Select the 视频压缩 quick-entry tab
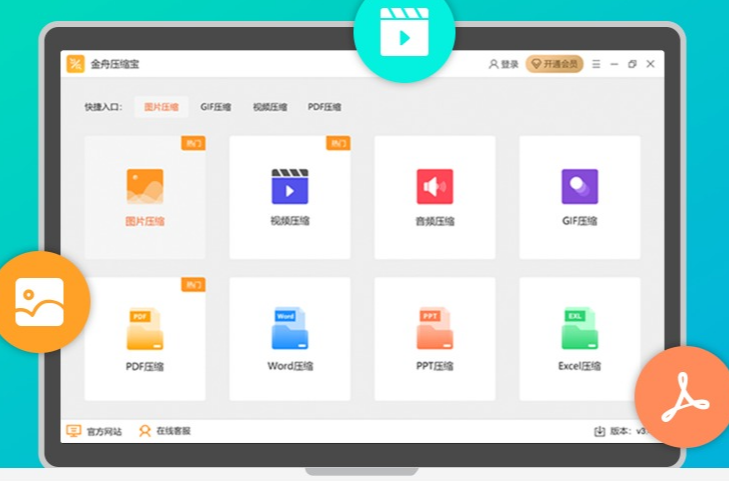The height and width of the screenshot is (481, 729). pos(270,107)
